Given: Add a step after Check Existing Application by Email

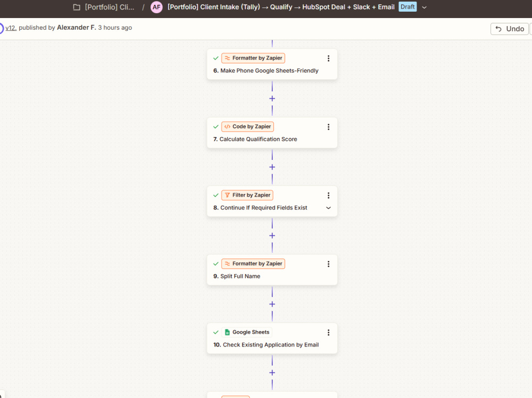Looking at the screenshot, I should 272,372.
